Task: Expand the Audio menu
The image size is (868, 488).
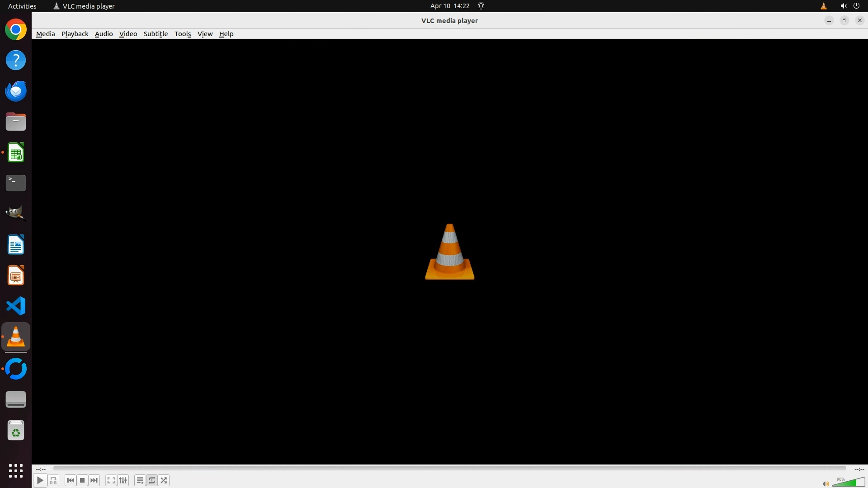Action: tap(104, 34)
